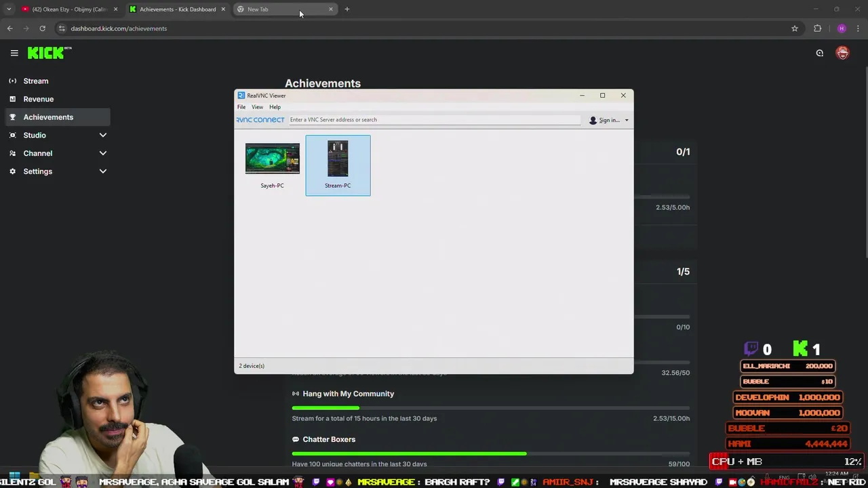Click the Hang with My Community heading
The image size is (868, 488).
tap(349, 394)
